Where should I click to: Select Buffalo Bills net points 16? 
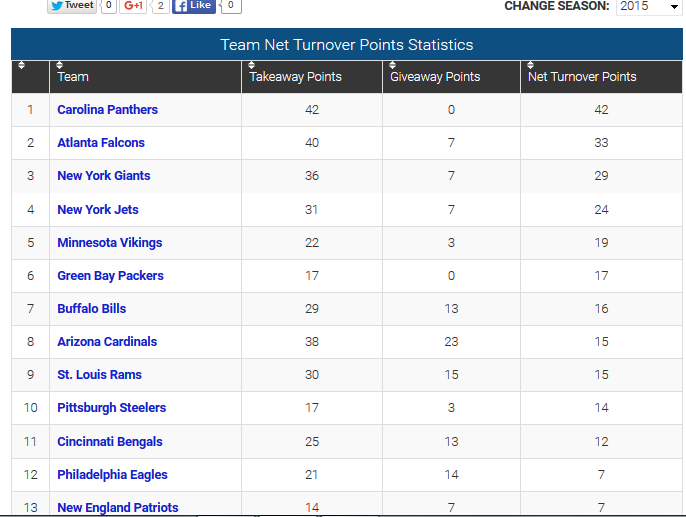tap(601, 309)
